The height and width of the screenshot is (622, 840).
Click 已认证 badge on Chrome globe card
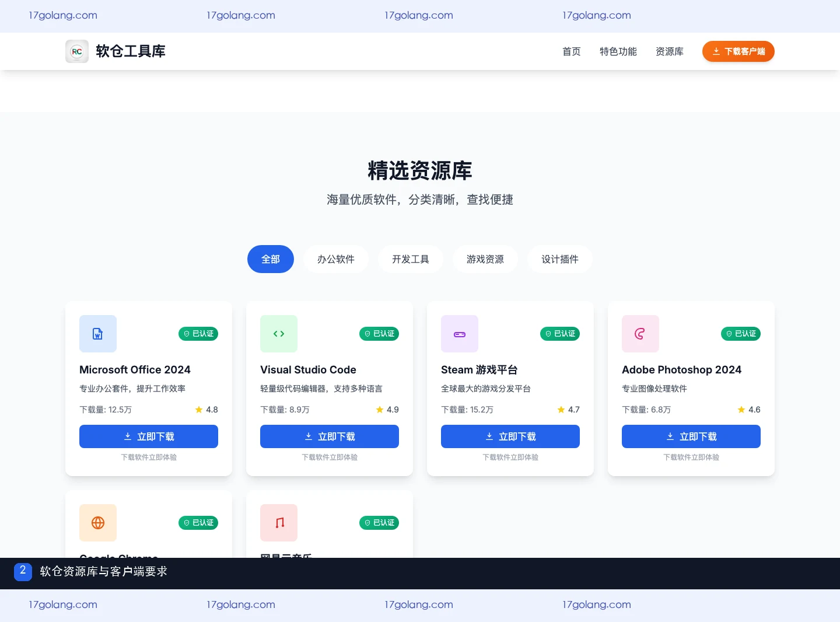click(x=198, y=523)
